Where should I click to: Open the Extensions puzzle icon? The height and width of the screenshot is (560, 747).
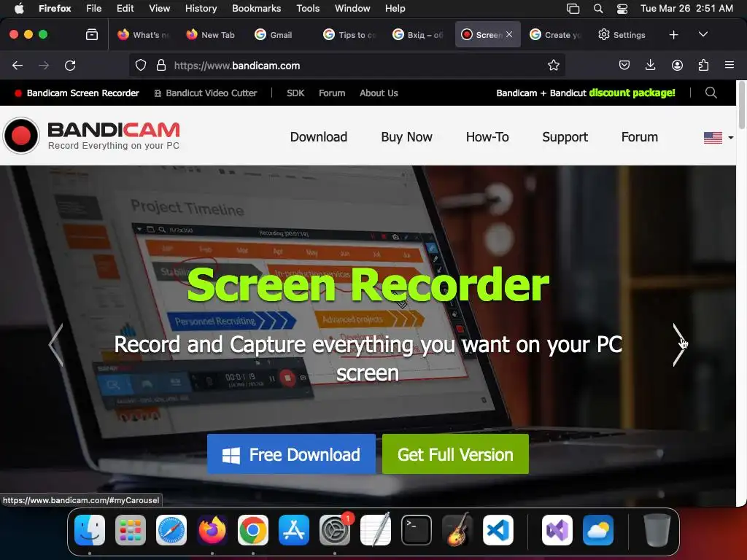[703, 65]
